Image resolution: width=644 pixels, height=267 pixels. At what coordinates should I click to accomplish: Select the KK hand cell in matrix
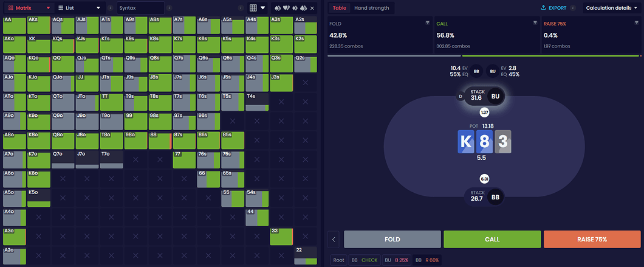click(x=39, y=44)
